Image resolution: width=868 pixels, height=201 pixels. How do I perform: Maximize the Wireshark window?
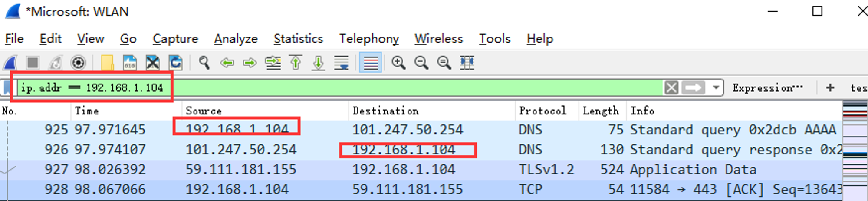817,11
